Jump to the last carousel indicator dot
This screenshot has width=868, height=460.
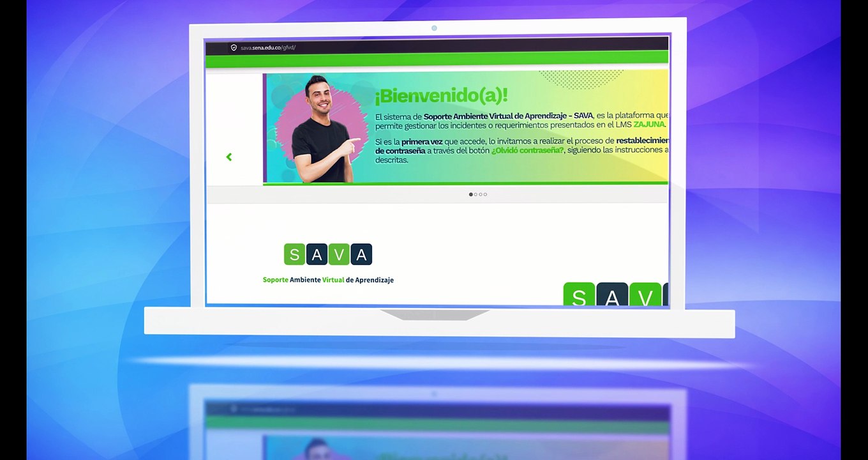(x=485, y=194)
